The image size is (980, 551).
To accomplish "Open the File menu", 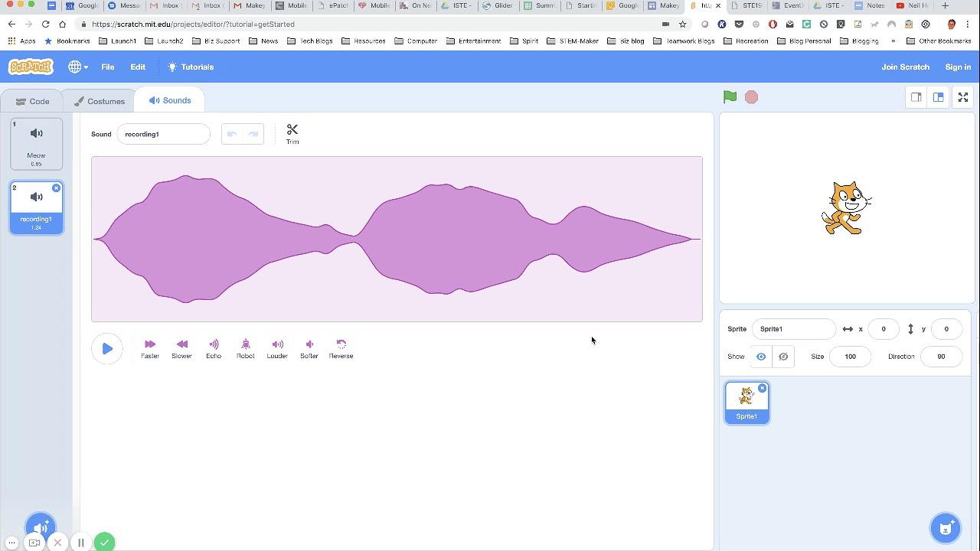I will 107,67.
